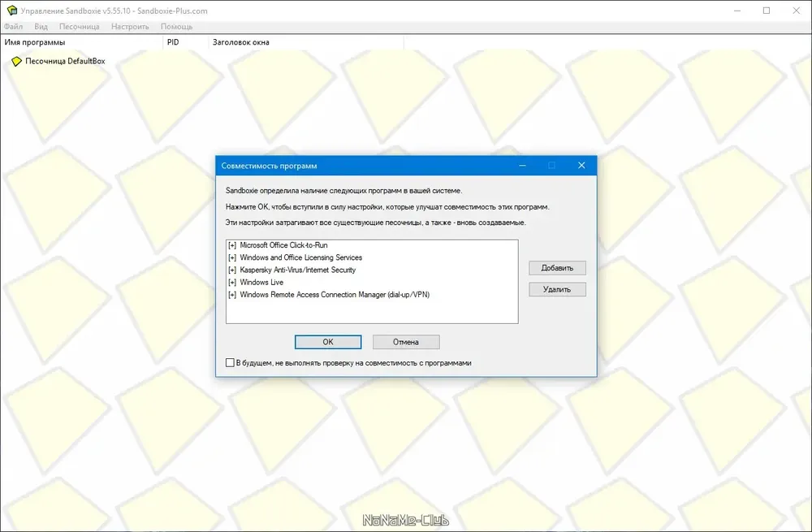The height and width of the screenshot is (532, 812).
Task: Select Kaspersky Anti-Virus/Internet Security text
Action: click(298, 270)
